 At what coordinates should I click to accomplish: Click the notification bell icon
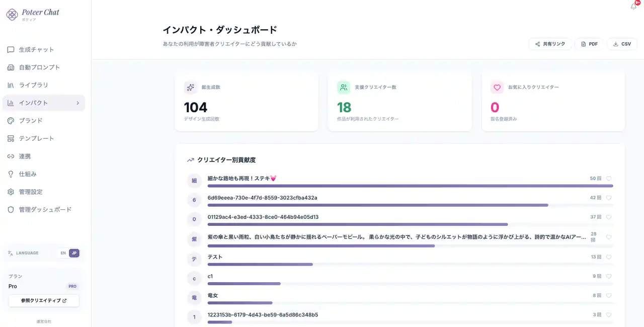(633, 7)
